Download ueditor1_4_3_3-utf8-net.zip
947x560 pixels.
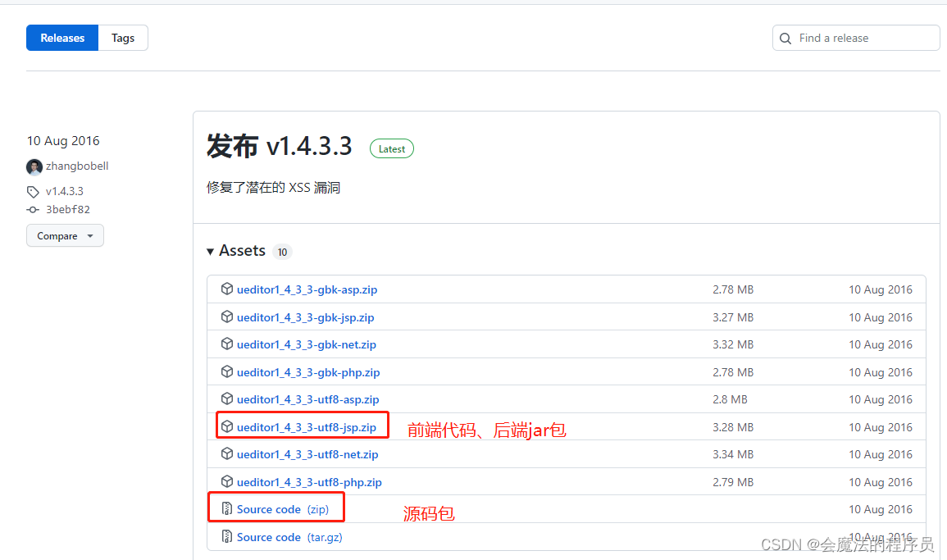(x=307, y=454)
